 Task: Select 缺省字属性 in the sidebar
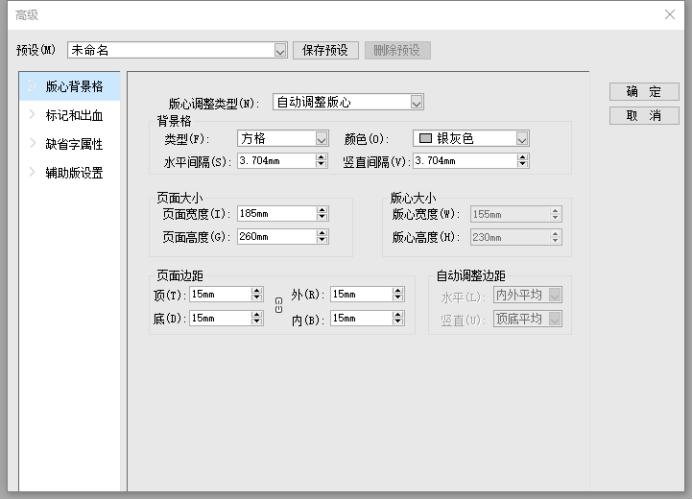(x=73, y=144)
